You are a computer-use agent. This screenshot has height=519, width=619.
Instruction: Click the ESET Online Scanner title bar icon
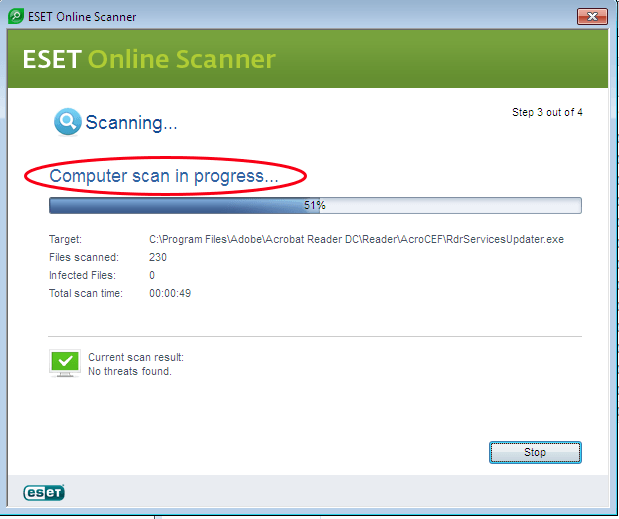pos(16,16)
